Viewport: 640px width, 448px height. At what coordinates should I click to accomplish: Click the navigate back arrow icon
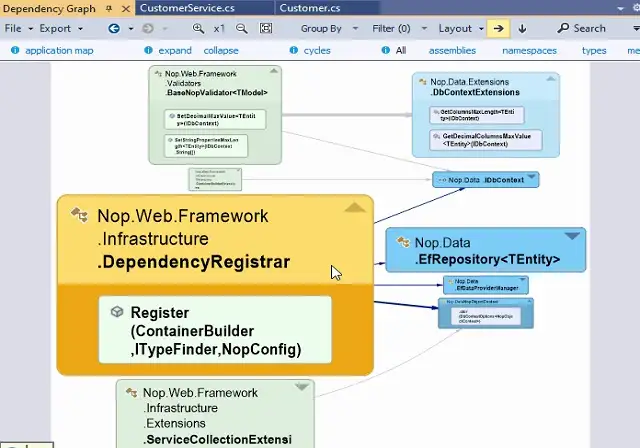tap(113, 29)
